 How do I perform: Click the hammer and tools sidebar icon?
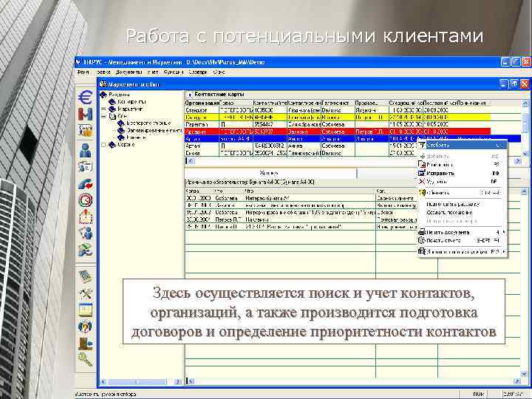[85, 293]
